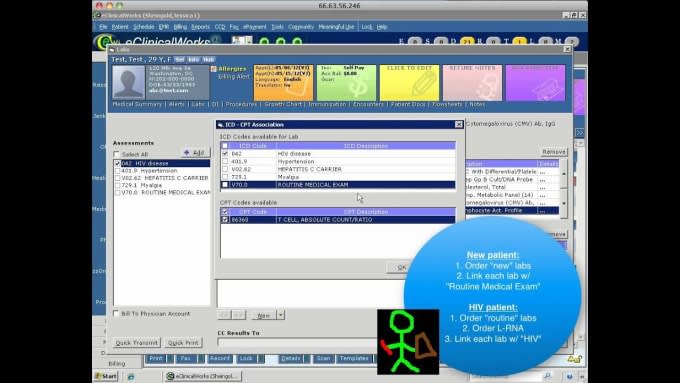Click the Info button next to patient name
This screenshot has height=383, width=680.
coord(194,59)
